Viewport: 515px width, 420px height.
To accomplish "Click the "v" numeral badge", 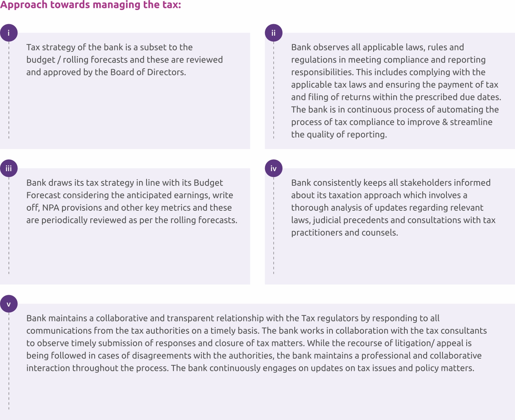I will [x=9, y=304].
